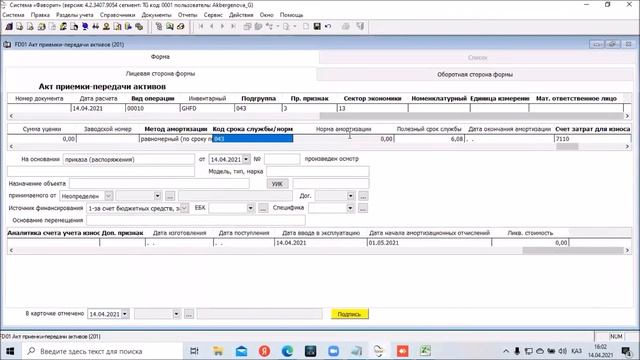Click the cascaded windows icon in toolbar
The width and height of the screenshot is (640, 360).
pos(247,27)
